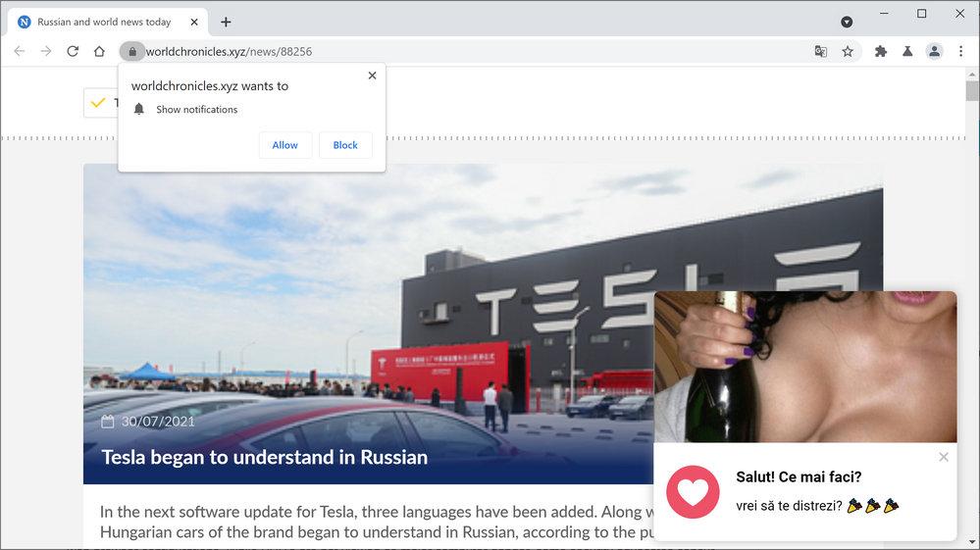This screenshot has height=550, width=980.
Task: Close the 'Salut! Ce mai faci?' popup
Action: (944, 457)
